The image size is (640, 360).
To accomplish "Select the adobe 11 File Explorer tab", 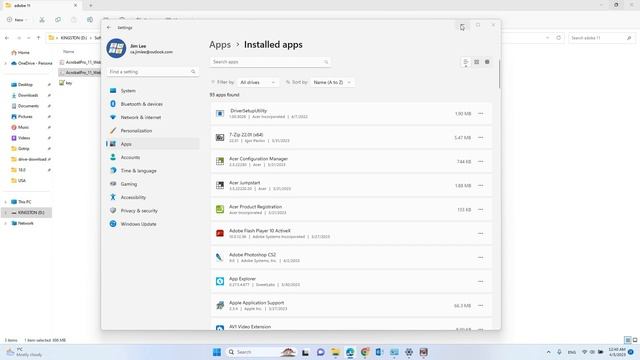I will point(40,5).
